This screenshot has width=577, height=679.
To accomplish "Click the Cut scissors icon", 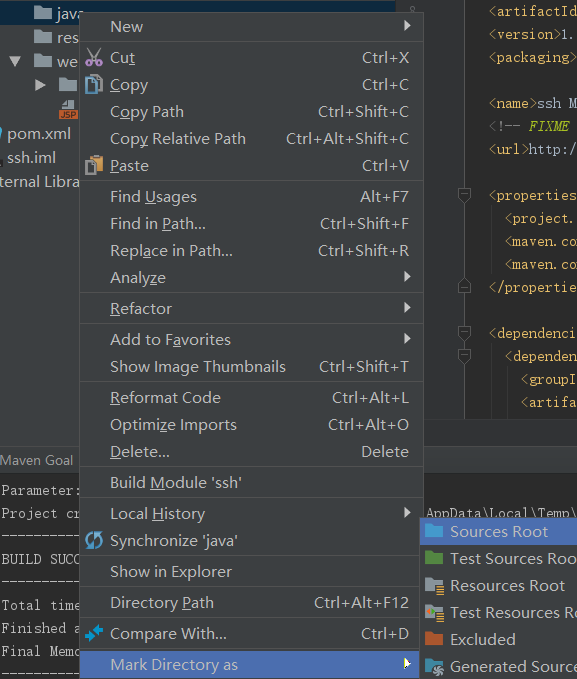I will (x=94, y=57).
